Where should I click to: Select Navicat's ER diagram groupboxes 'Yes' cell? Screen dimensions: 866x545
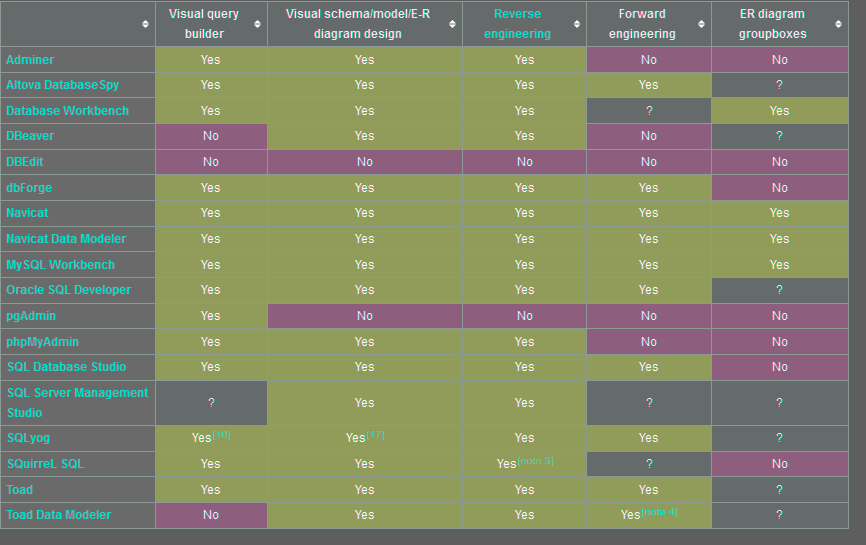(x=780, y=213)
